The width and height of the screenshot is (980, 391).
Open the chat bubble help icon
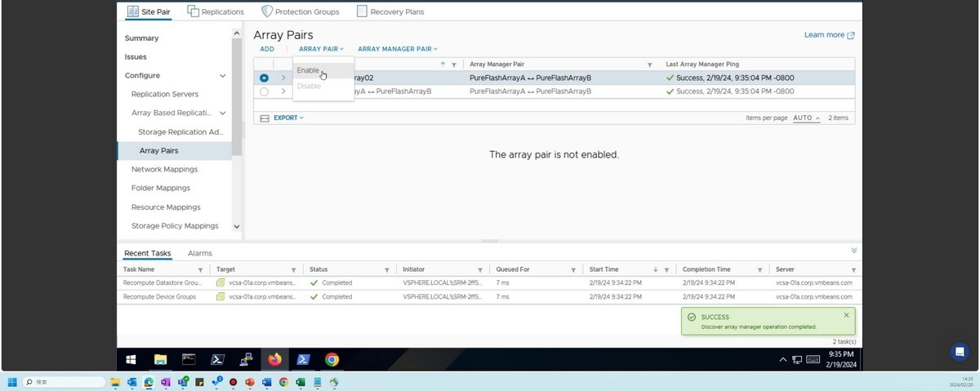pyautogui.click(x=960, y=352)
